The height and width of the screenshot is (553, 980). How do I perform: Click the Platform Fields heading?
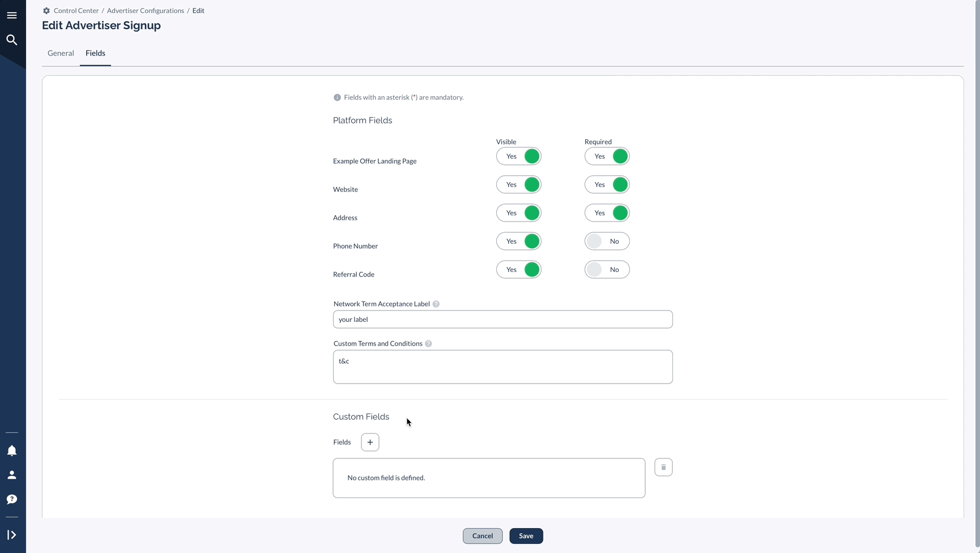point(363,121)
